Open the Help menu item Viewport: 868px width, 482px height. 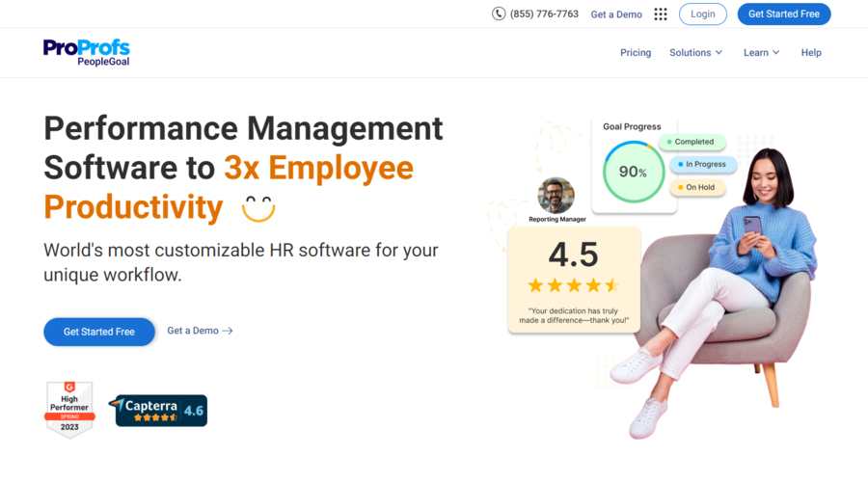tap(811, 53)
